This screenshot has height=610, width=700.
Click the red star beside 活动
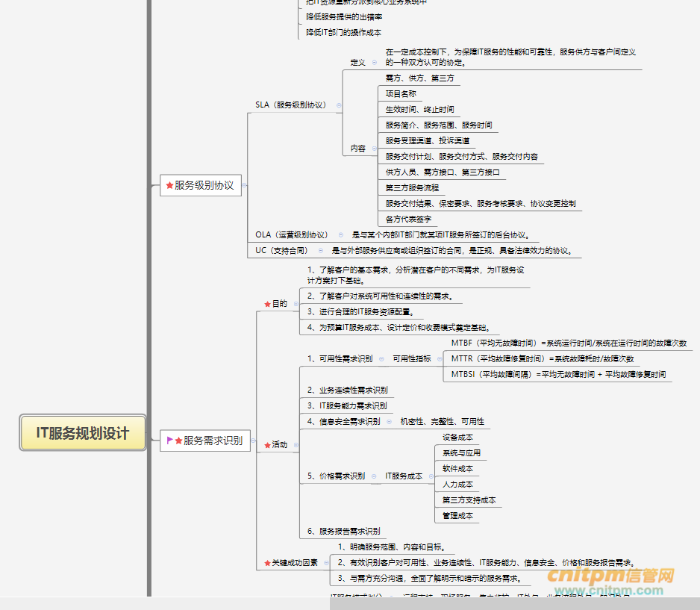coord(267,445)
